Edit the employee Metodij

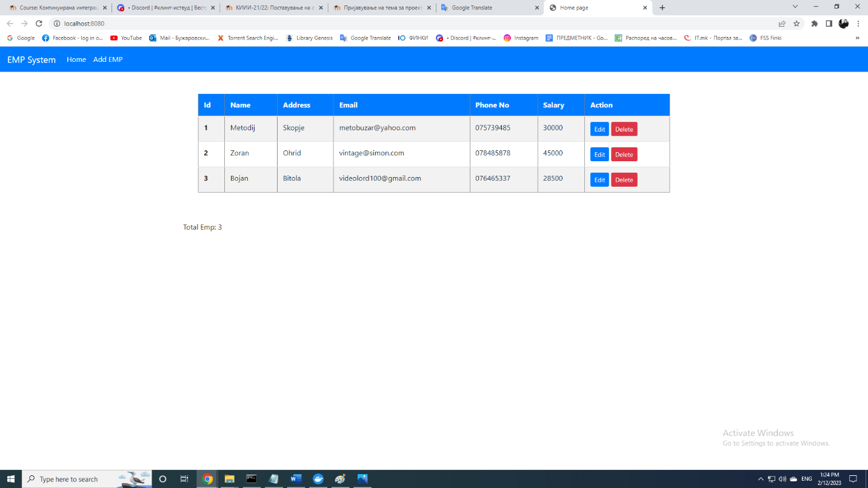tap(599, 129)
